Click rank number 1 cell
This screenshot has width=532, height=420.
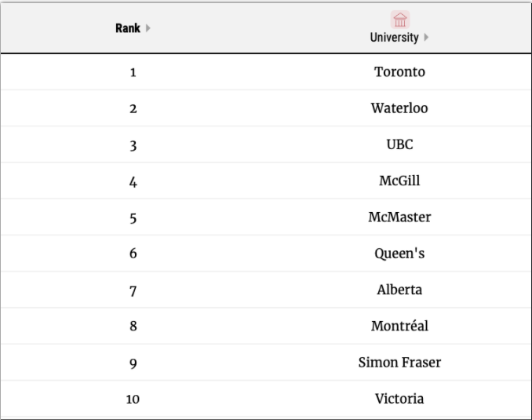133,73
